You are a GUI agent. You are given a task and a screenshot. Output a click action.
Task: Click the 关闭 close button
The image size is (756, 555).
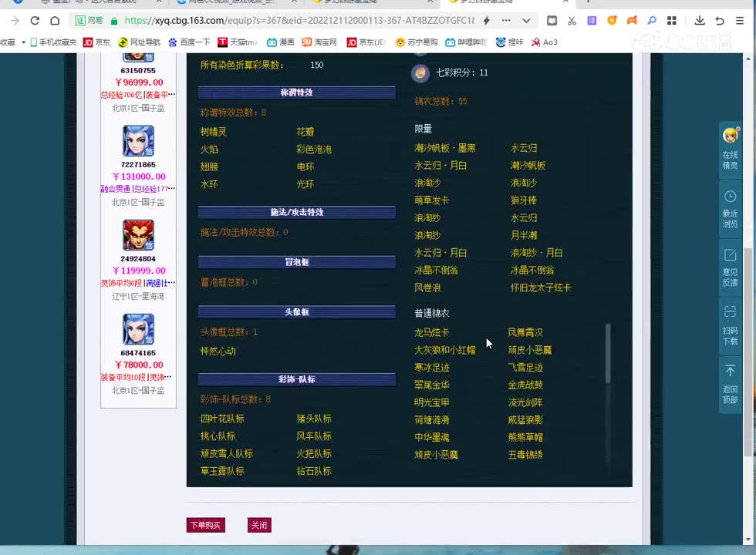click(259, 525)
